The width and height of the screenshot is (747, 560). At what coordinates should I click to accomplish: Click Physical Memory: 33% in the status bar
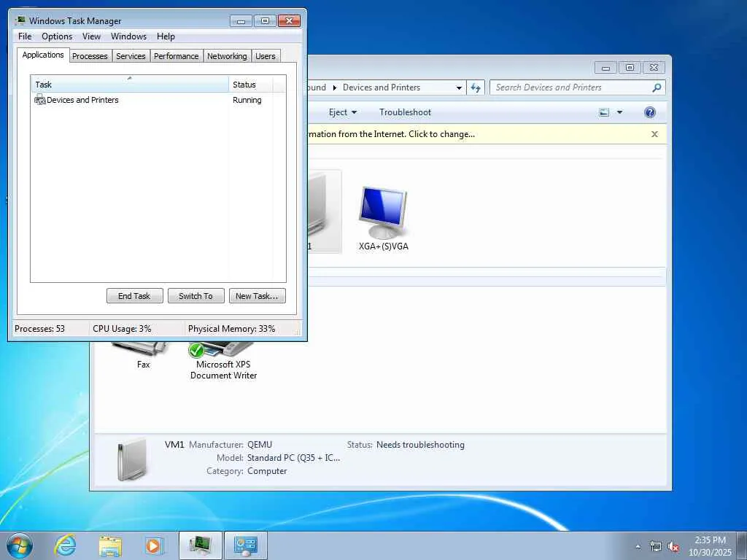(x=231, y=329)
